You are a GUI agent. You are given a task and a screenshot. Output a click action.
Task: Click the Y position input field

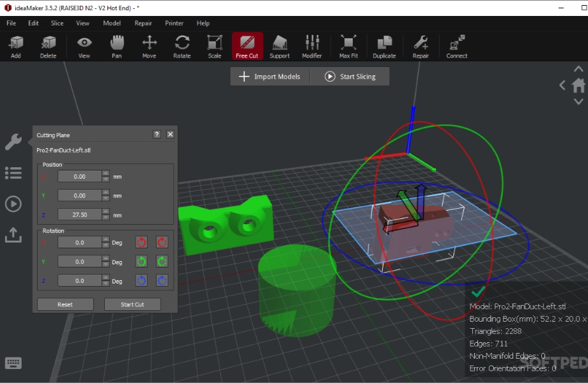tap(79, 195)
